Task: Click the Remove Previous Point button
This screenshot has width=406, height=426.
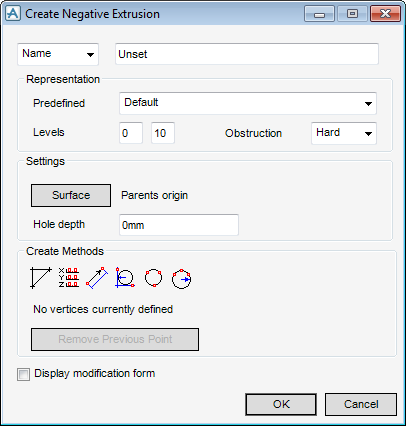Action: click(x=115, y=339)
